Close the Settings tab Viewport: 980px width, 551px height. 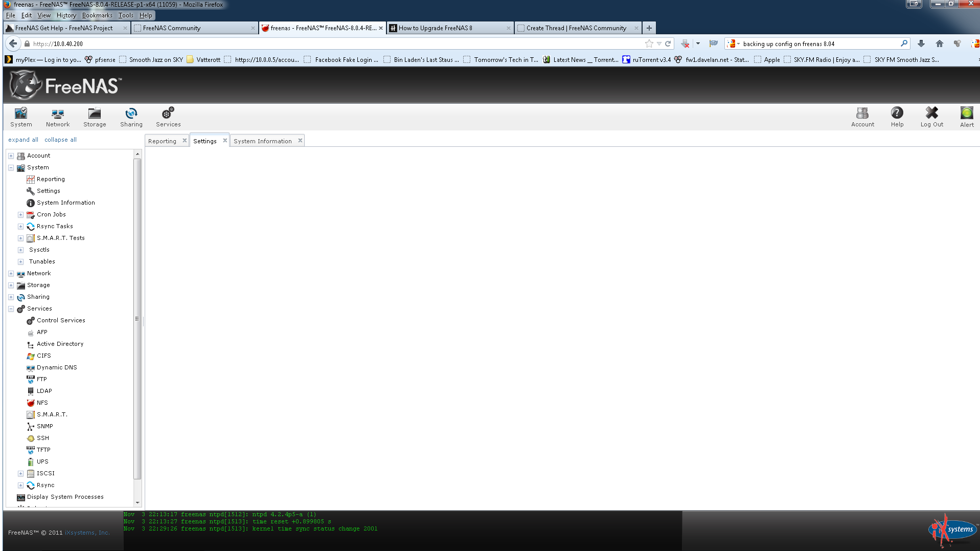click(x=225, y=140)
